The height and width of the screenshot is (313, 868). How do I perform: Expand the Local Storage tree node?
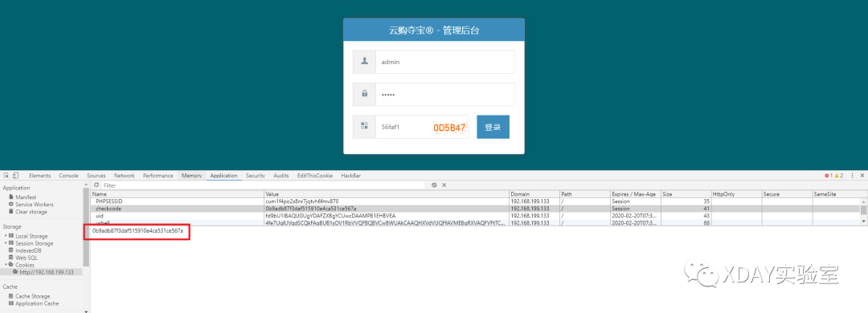tap(6, 236)
